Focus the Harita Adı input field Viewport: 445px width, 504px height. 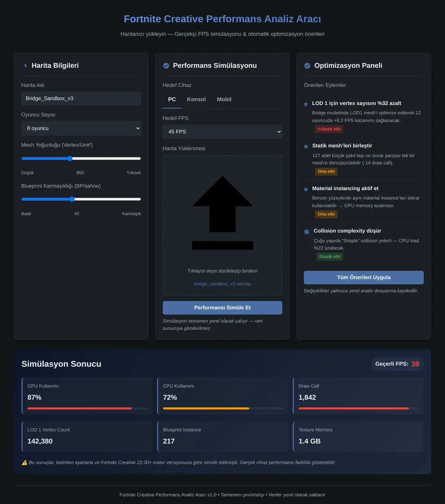81,98
